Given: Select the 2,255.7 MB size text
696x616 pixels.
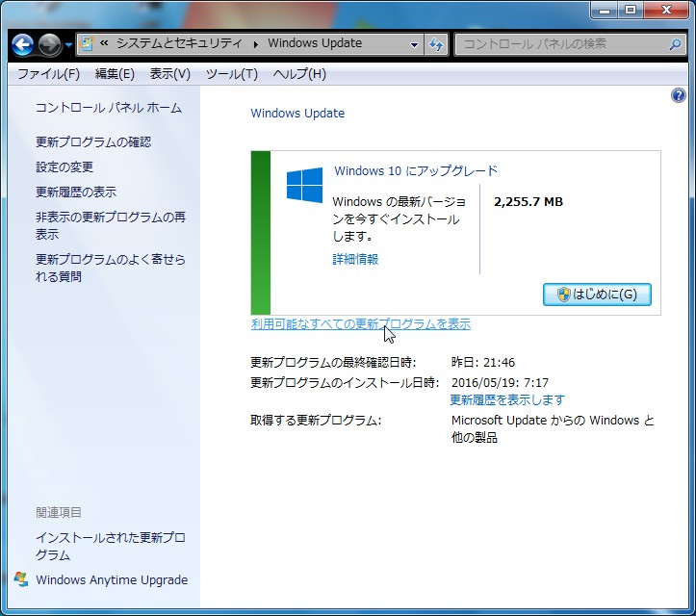Looking at the screenshot, I should 528,202.
